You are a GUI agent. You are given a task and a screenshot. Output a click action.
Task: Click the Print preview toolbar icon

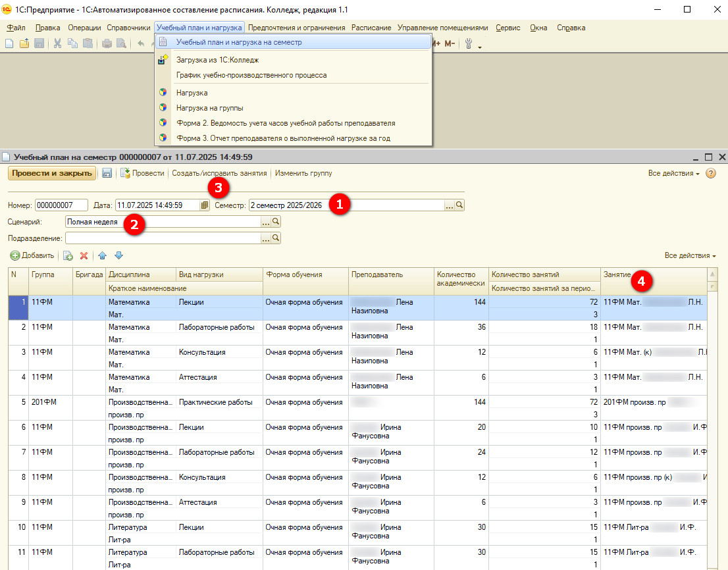click(121, 43)
